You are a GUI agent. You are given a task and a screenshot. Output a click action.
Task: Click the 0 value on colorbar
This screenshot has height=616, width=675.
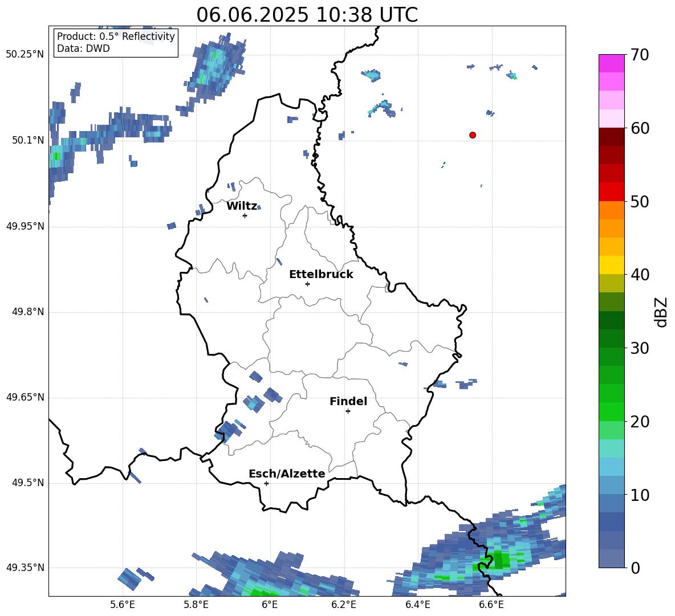(635, 568)
